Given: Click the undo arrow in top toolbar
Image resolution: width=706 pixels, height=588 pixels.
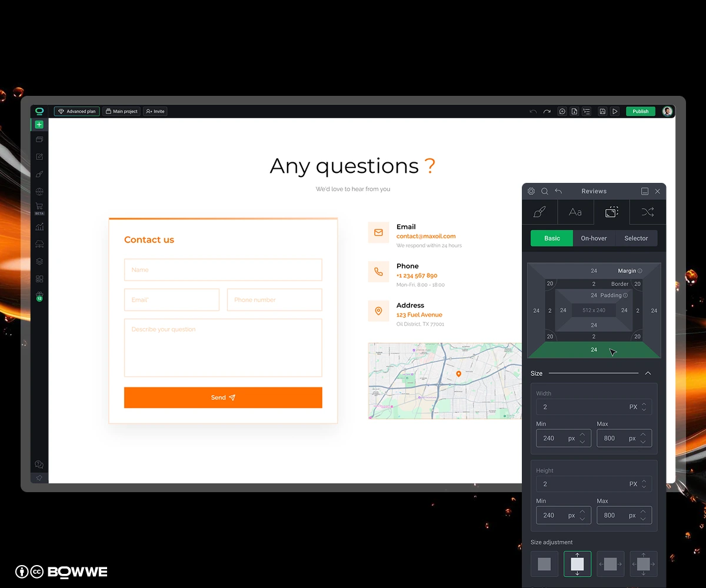Looking at the screenshot, I should coord(533,111).
